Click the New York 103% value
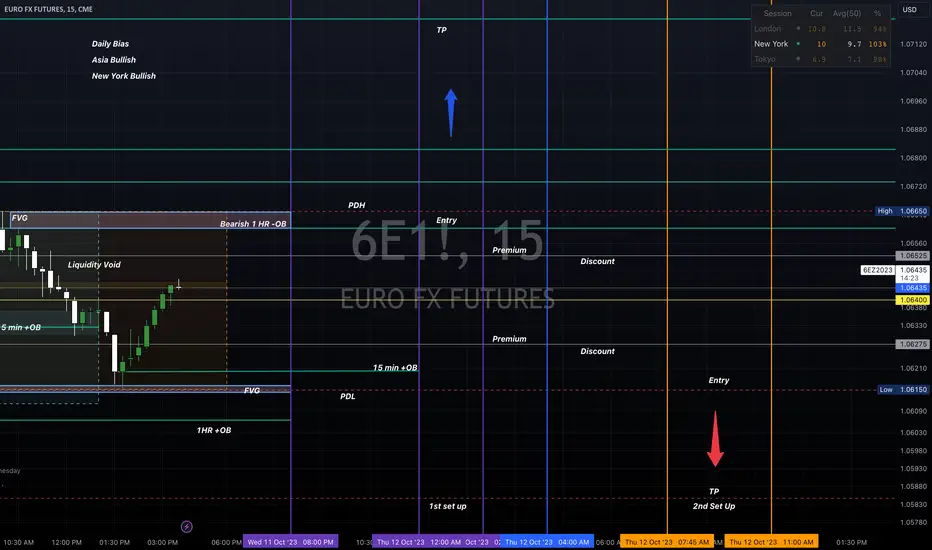The image size is (932, 550). click(877, 44)
